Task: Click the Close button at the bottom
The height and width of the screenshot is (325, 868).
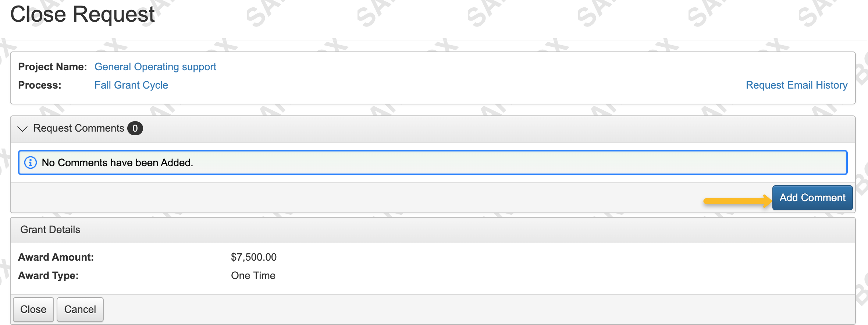Action: (33, 309)
